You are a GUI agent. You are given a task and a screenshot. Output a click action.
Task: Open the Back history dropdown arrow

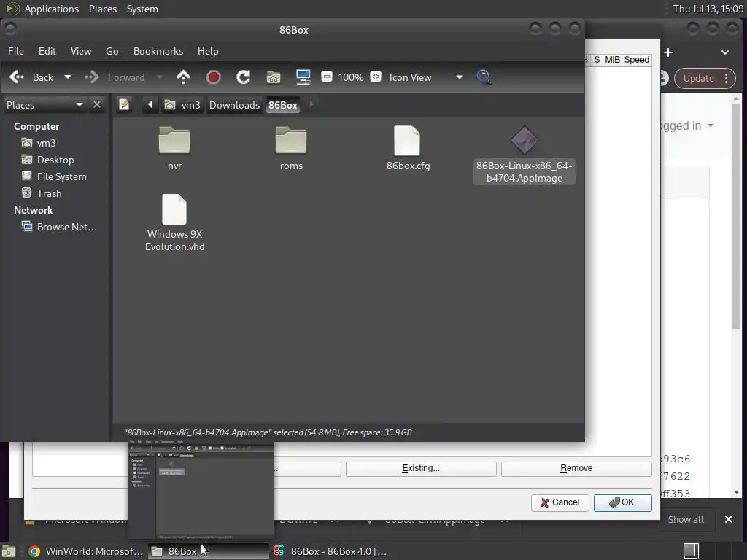(68, 77)
